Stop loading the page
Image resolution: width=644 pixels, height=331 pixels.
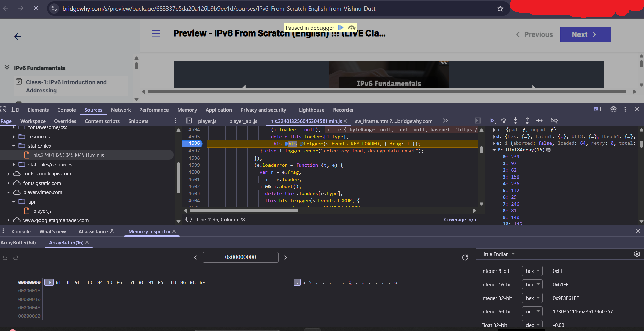tap(36, 8)
